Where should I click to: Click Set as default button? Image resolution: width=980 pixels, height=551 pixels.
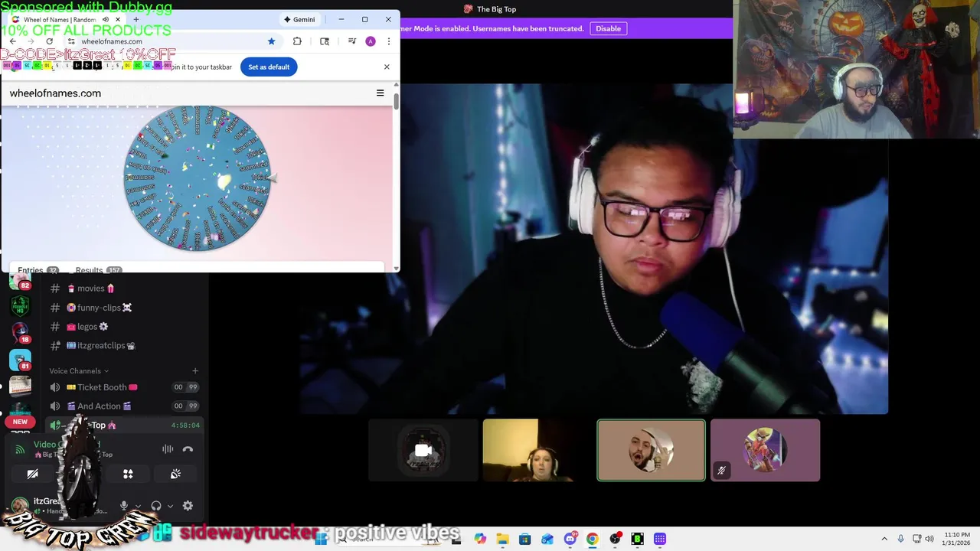coord(269,67)
